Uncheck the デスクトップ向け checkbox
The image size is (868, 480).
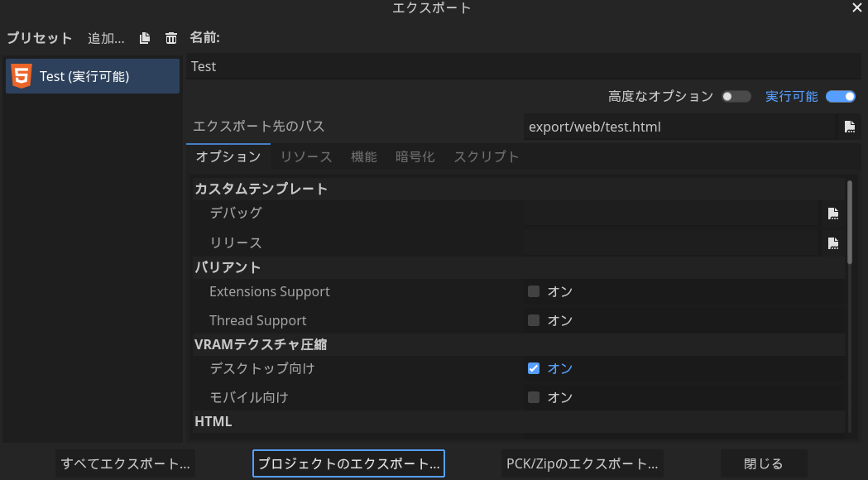pyautogui.click(x=533, y=368)
